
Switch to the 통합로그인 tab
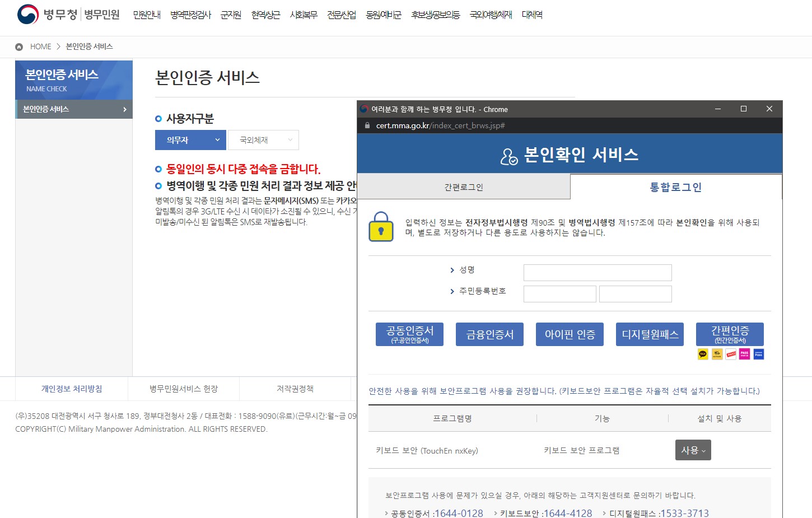coord(676,187)
